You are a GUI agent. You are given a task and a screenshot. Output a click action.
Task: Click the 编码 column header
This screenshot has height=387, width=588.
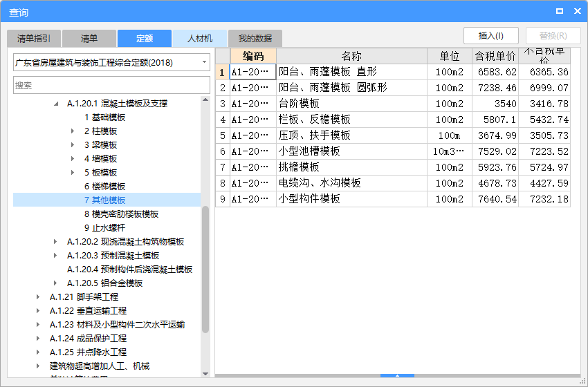tap(253, 56)
